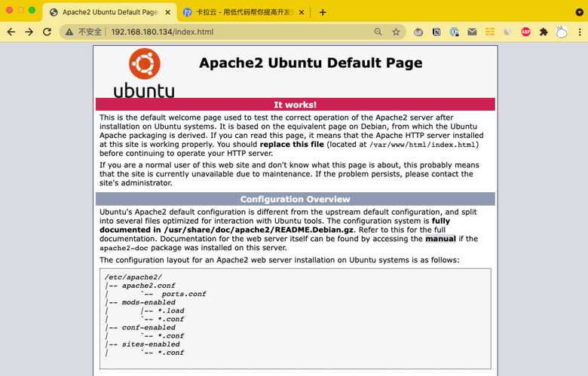The width and height of the screenshot is (588, 376).
Task: Open the AdBlock Plus extension
Action: 525,32
